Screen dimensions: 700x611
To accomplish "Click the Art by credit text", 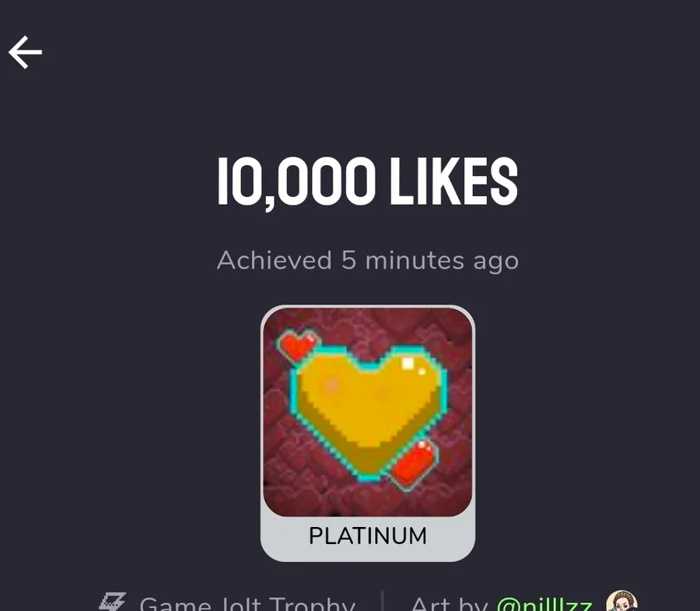I will 448,604.
